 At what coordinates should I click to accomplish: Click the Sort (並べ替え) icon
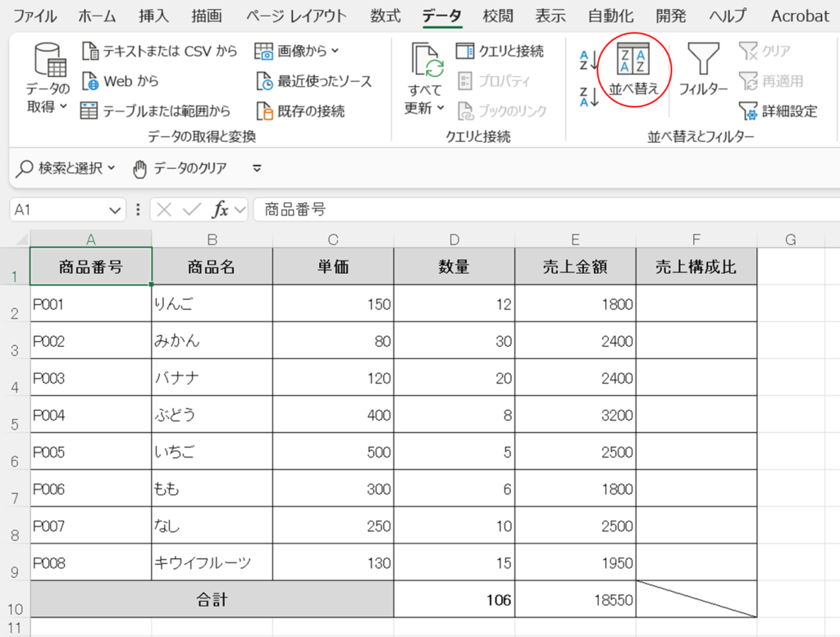point(633,61)
